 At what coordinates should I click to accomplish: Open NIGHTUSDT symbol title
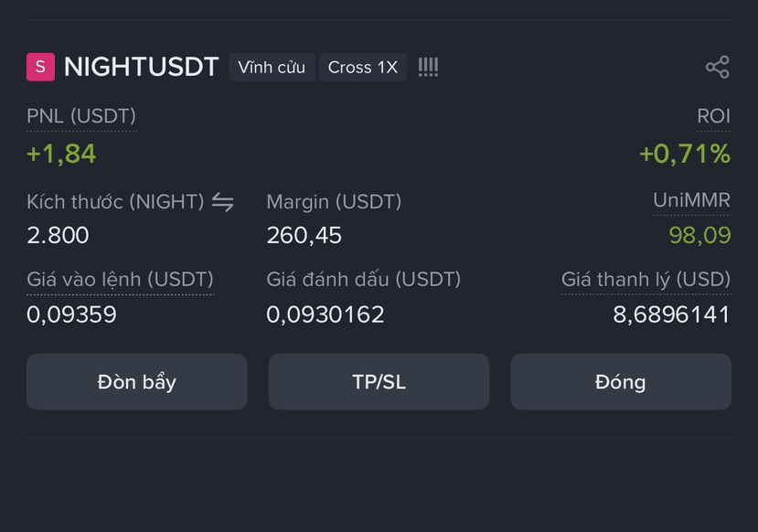point(141,67)
